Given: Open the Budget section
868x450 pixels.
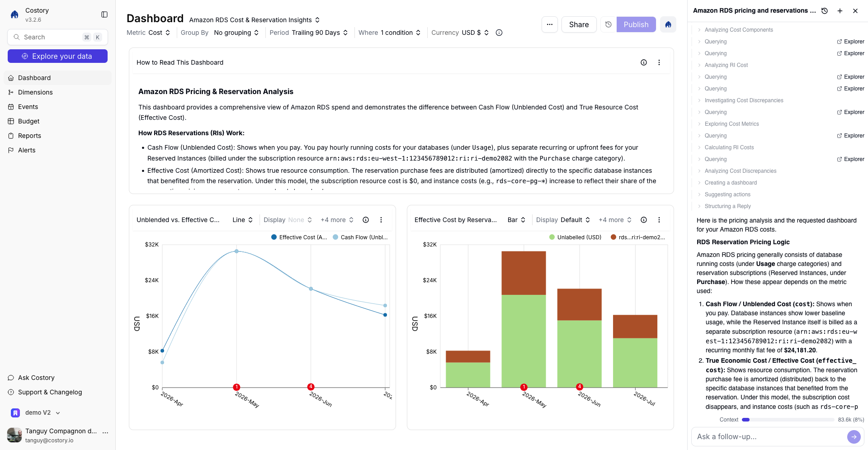Looking at the screenshot, I should (57, 121).
